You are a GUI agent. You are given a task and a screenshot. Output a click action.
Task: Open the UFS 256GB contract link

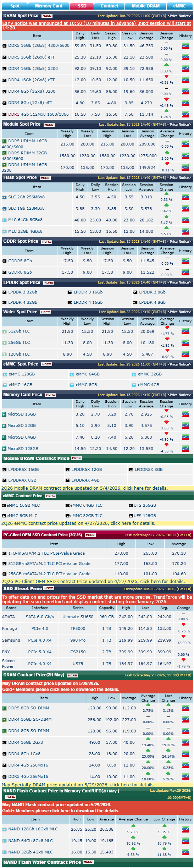coord(145,505)
